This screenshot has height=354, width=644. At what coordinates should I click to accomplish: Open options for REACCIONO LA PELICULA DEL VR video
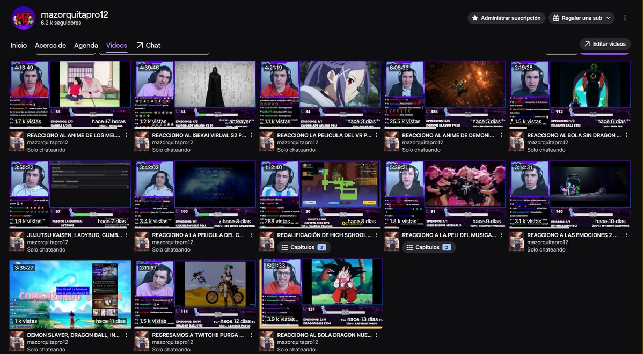(377, 135)
